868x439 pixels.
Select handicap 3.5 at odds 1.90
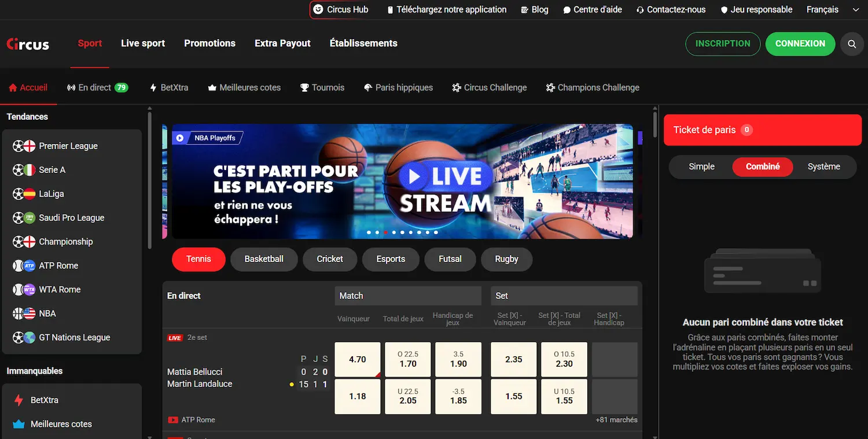click(458, 360)
